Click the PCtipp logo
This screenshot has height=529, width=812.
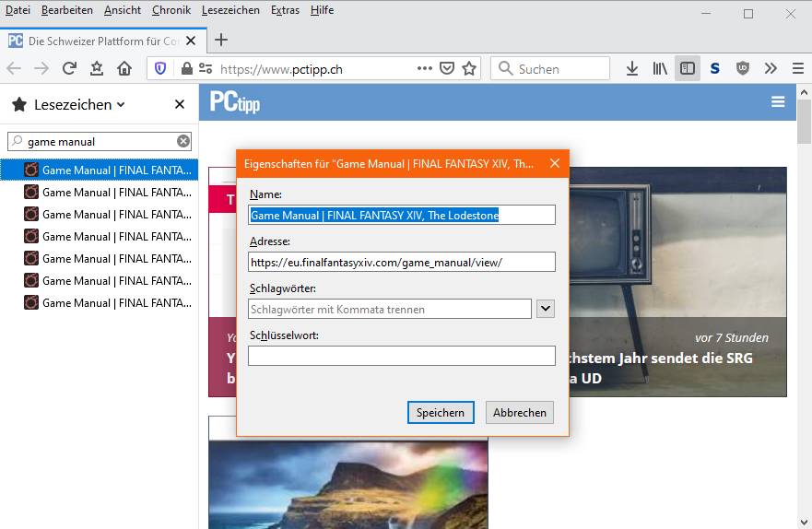235,101
